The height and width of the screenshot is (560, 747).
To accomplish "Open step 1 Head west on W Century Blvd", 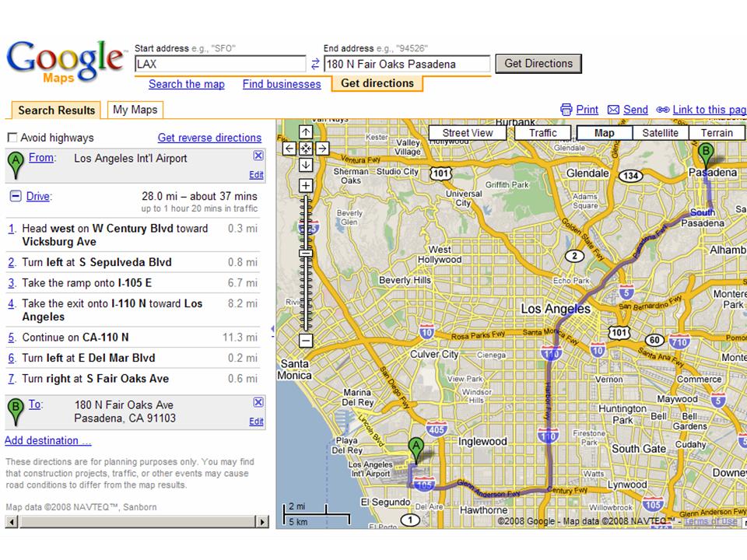I will (x=133, y=235).
